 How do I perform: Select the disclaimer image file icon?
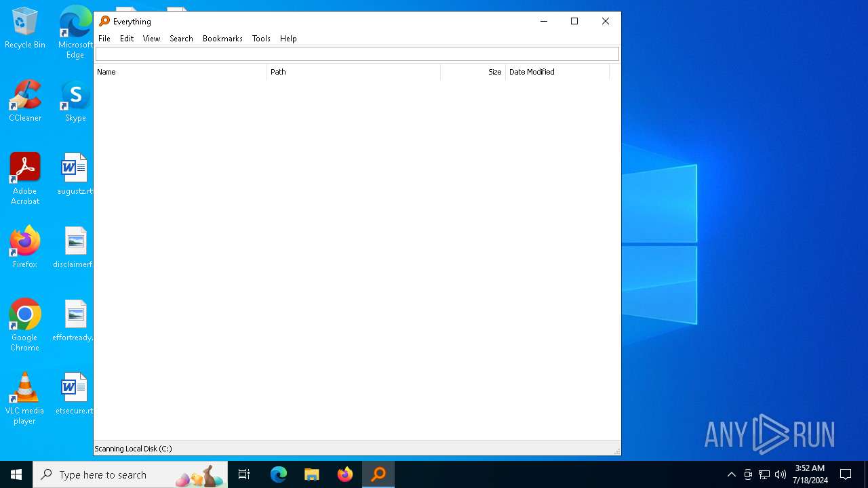pos(74,247)
